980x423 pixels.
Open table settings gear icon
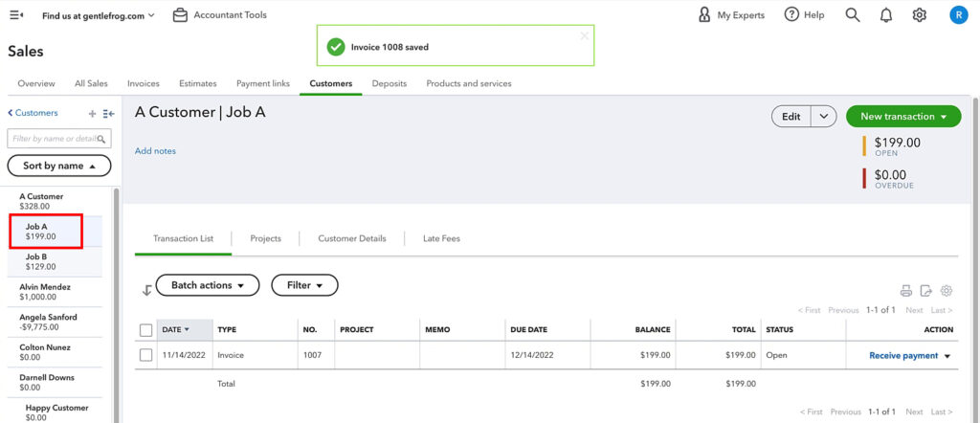coord(947,291)
